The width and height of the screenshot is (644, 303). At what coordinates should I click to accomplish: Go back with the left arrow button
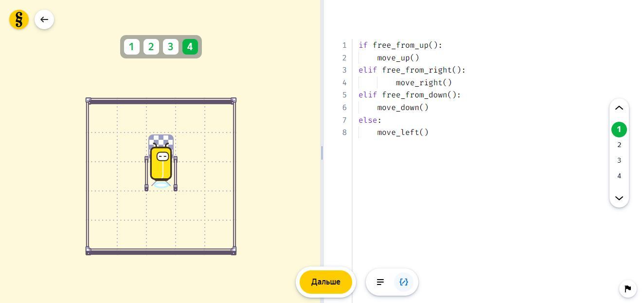[x=44, y=19]
